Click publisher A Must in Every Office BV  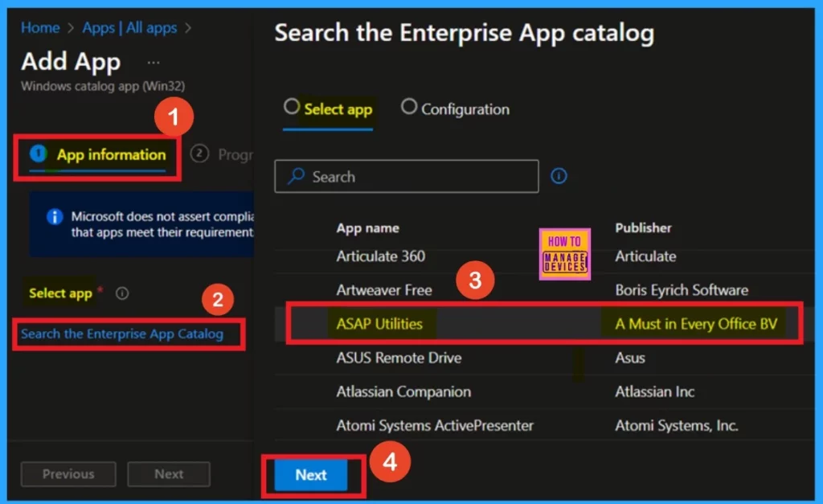[696, 324]
